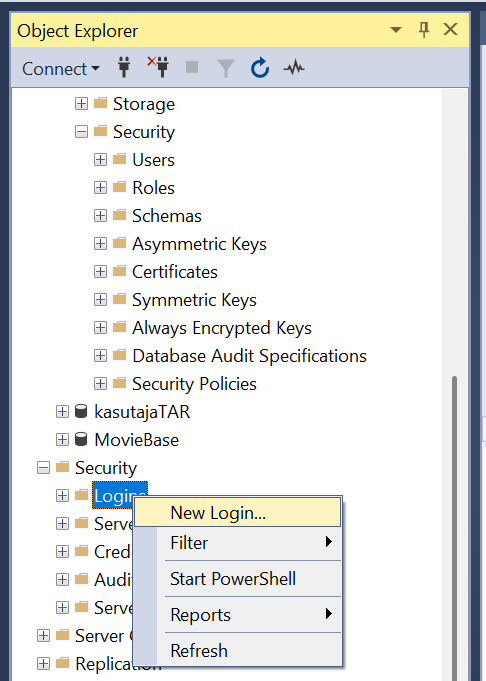486x681 pixels.
Task: Toggle the pin auto-hide icon
Action: click(424, 30)
